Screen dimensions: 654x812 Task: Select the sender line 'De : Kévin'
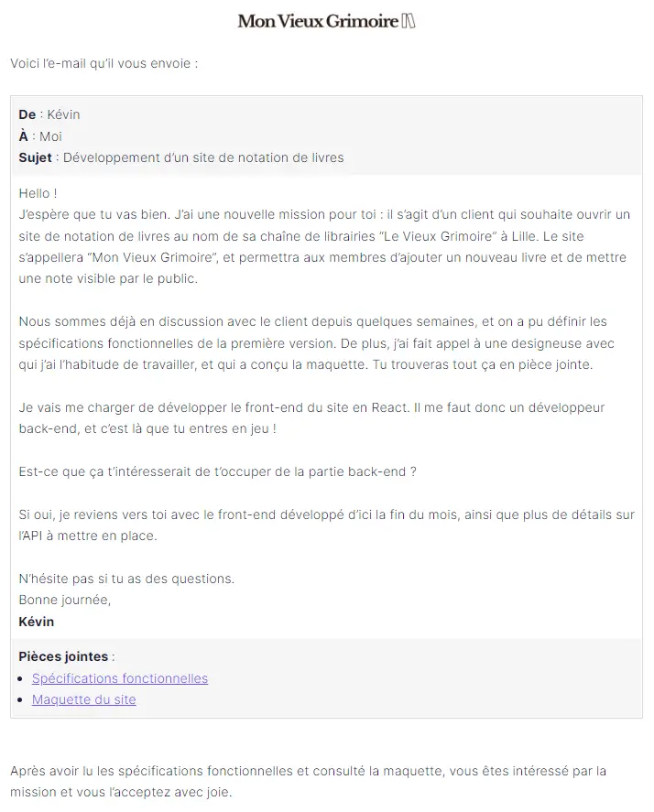point(49,114)
